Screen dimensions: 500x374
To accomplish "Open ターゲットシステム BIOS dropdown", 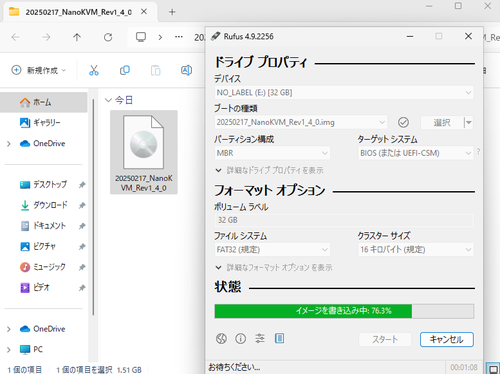I will coord(416,153).
